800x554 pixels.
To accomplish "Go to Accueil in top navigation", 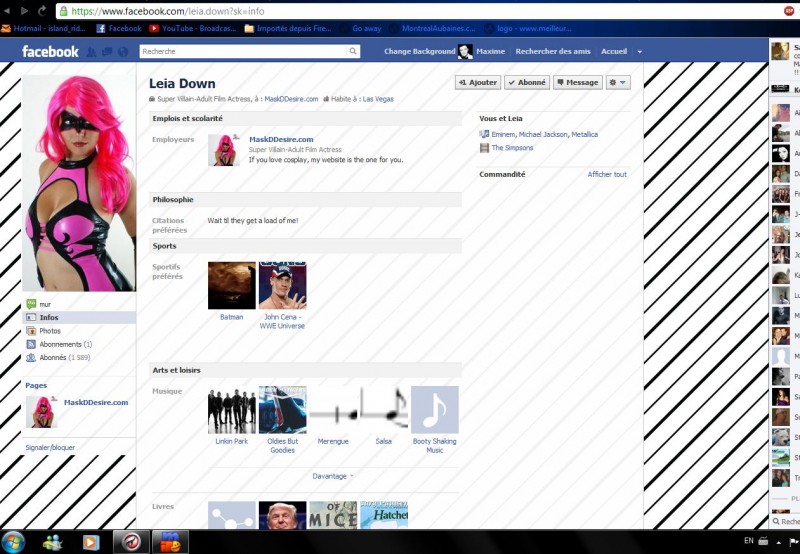I will tap(614, 52).
